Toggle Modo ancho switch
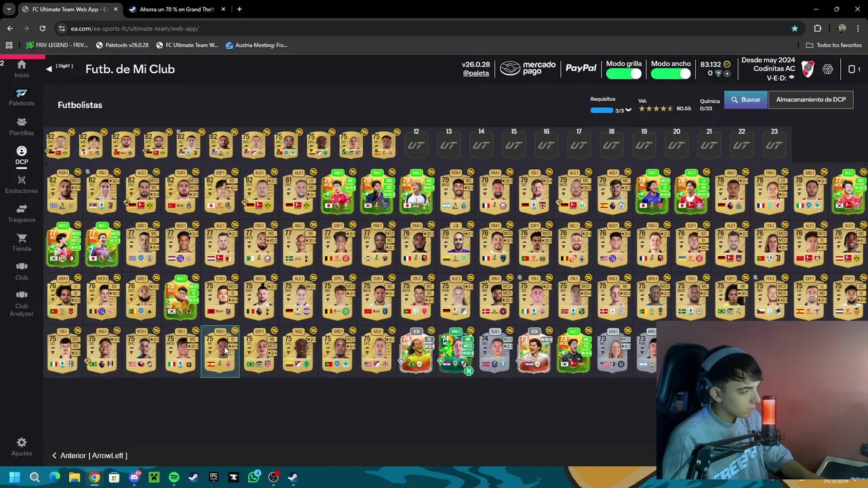This screenshot has width=868, height=488. point(671,73)
